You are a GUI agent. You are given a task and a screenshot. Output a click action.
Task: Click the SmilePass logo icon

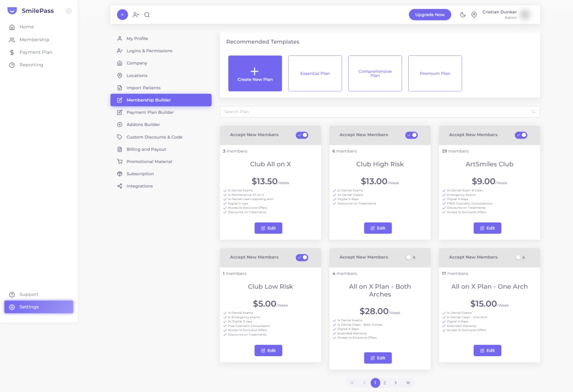12,11
